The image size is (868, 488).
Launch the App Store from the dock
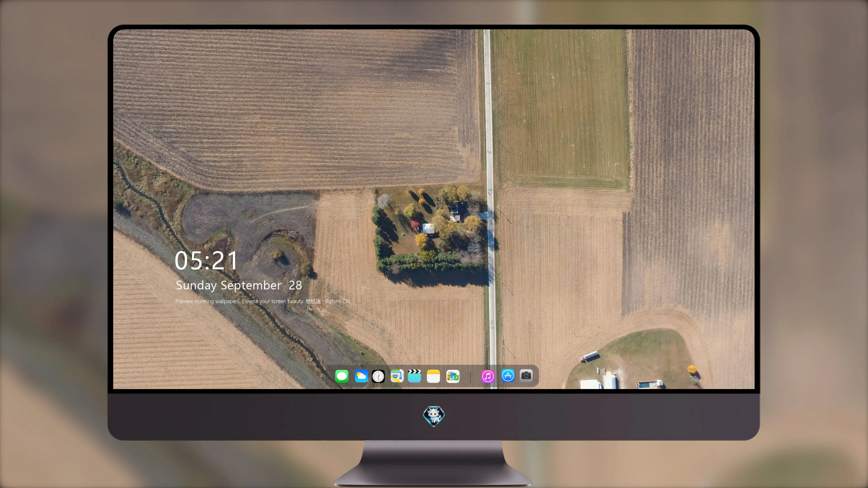(508, 375)
